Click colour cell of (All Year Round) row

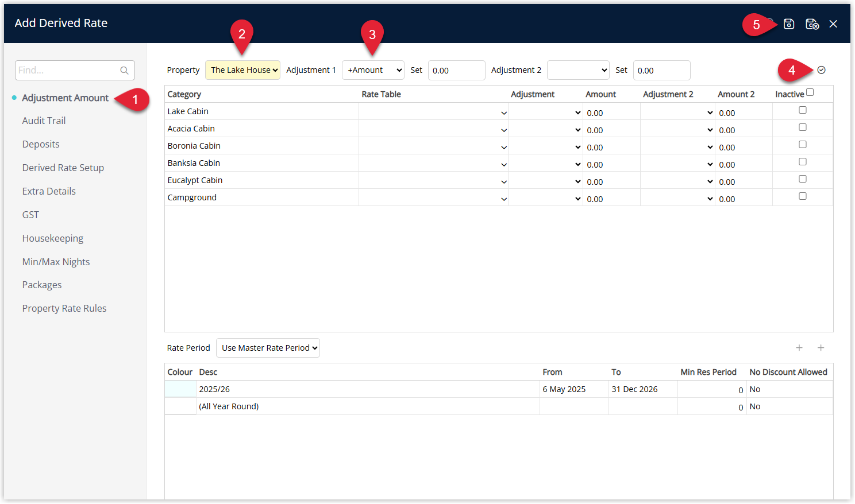point(180,406)
